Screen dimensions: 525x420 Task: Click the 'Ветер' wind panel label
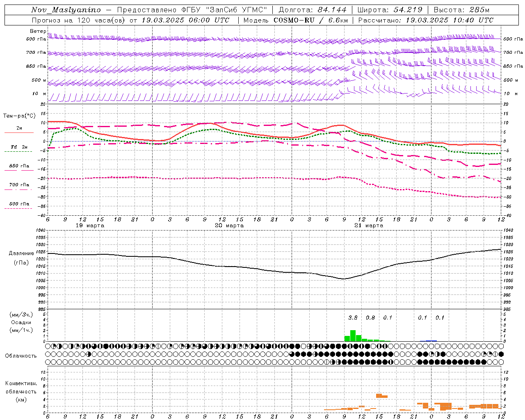point(38,31)
